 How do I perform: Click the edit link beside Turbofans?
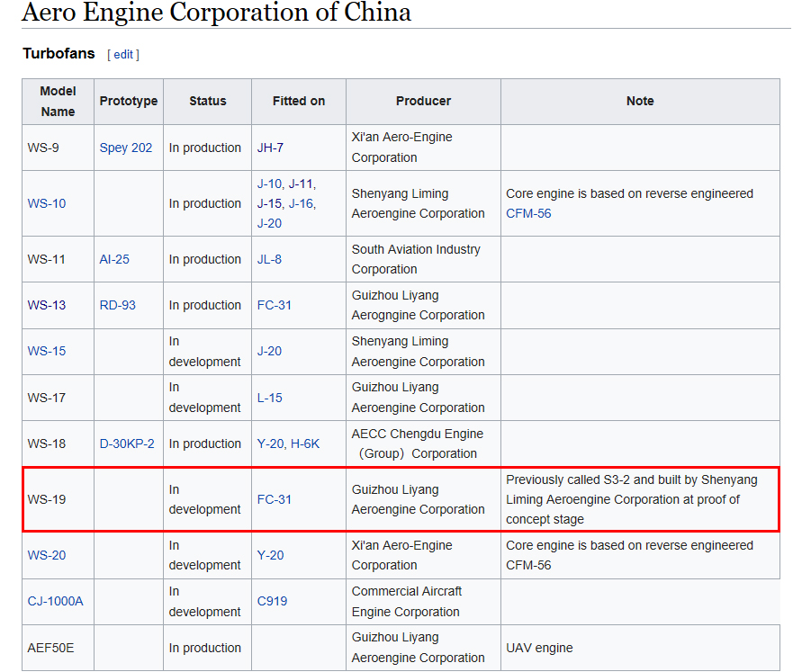(123, 55)
